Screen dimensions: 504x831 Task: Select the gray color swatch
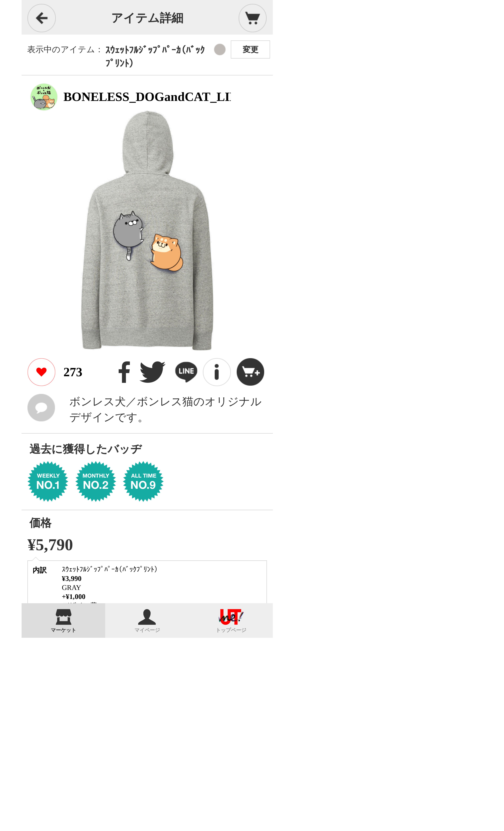[220, 50]
